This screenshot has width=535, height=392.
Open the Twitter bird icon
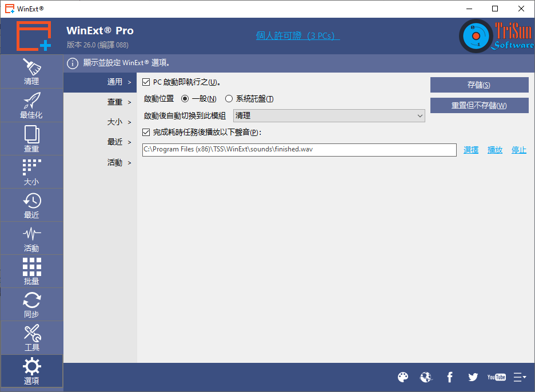click(x=473, y=377)
